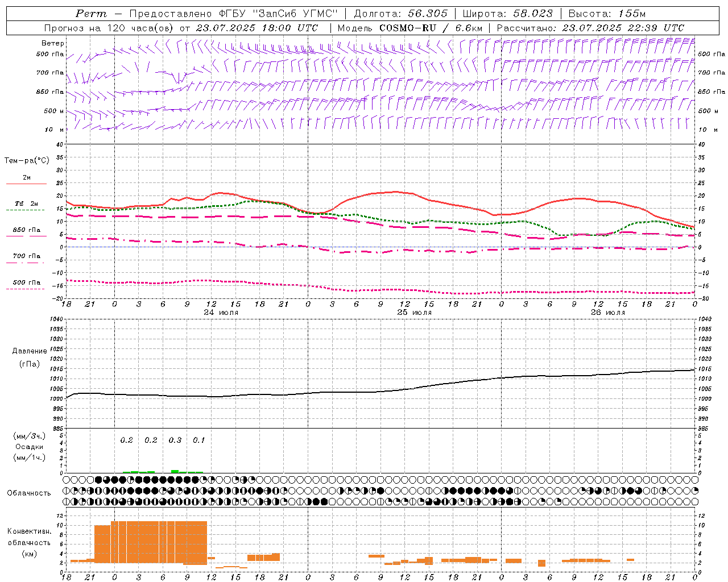Click "Прогноз на 120 часа(ов)" forecast text

click(109, 28)
